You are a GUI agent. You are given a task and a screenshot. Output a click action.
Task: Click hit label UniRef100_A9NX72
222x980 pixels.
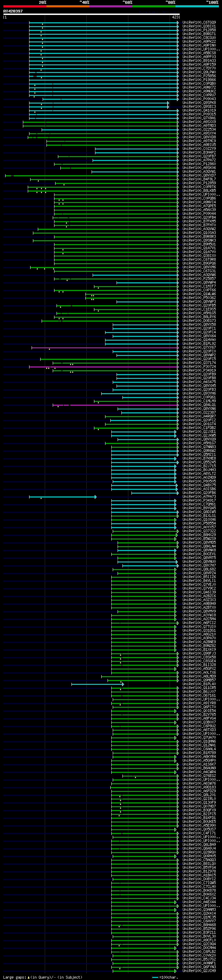[x=199, y=88]
